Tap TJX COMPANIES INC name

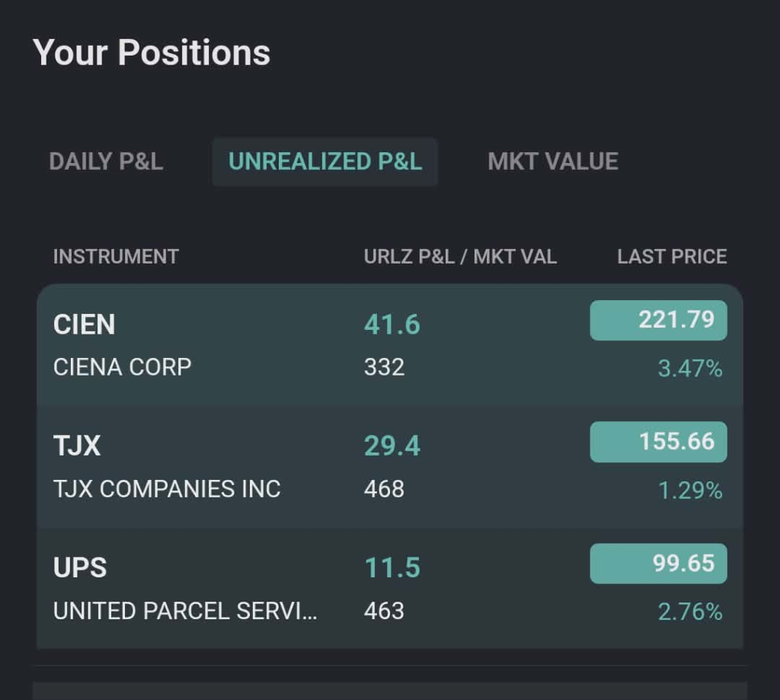167,489
